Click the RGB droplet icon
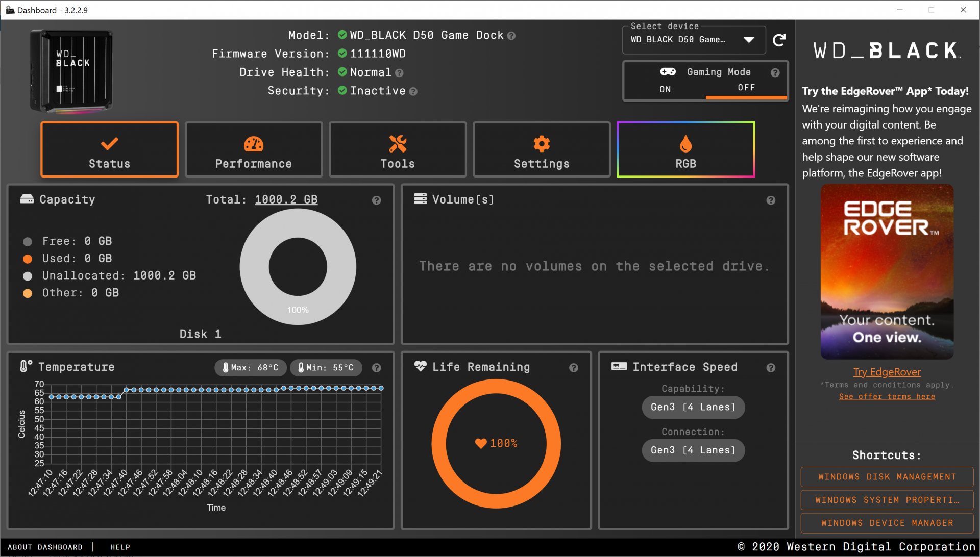 pos(685,144)
